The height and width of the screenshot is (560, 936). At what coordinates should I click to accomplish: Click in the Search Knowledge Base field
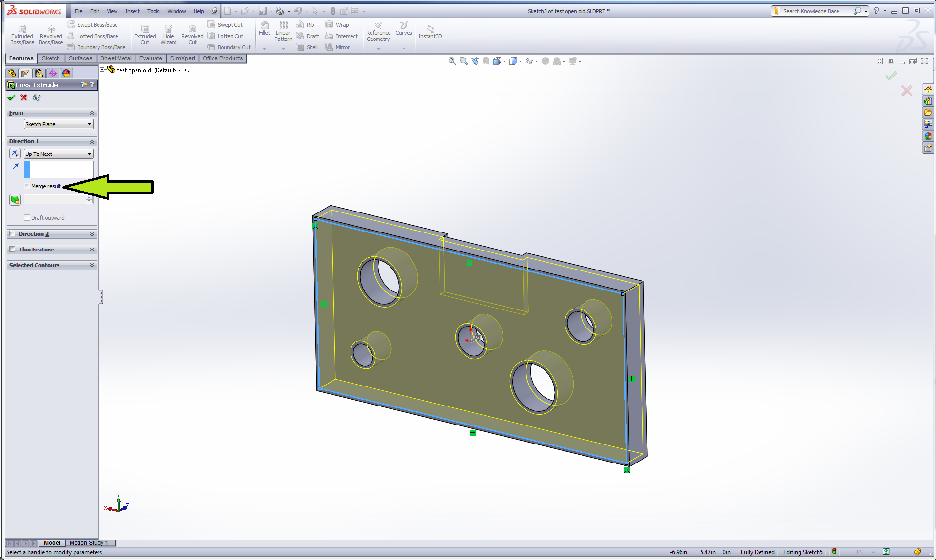pos(814,11)
